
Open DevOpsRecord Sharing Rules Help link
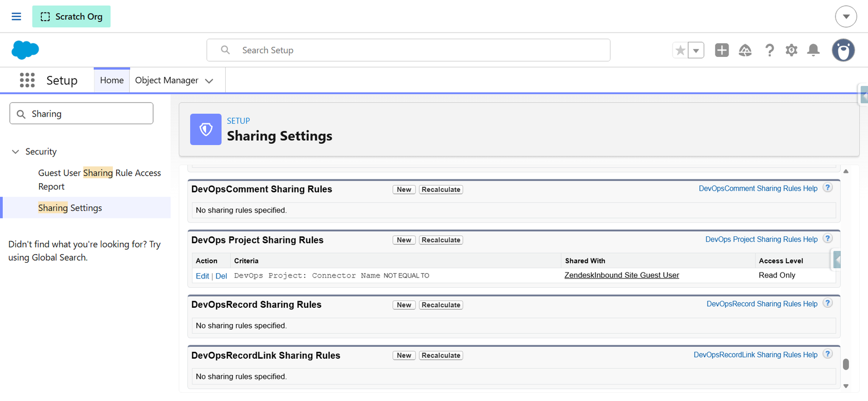point(762,304)
